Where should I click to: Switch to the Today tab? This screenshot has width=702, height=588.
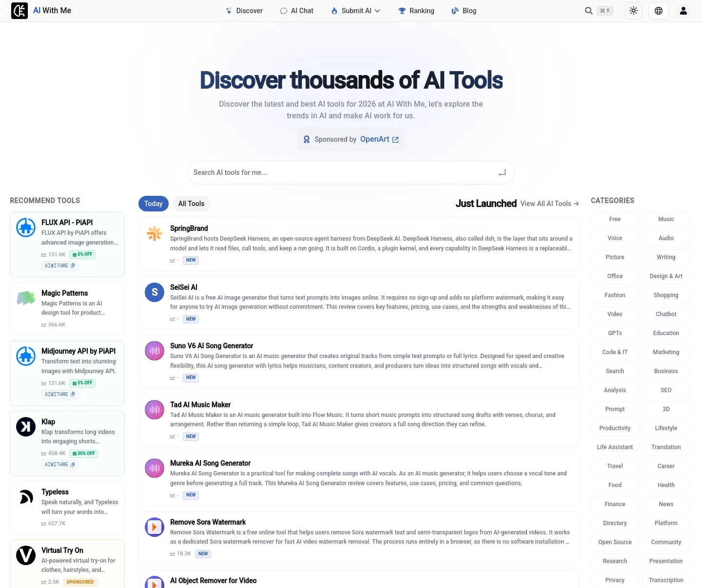(x=154, y=204)
